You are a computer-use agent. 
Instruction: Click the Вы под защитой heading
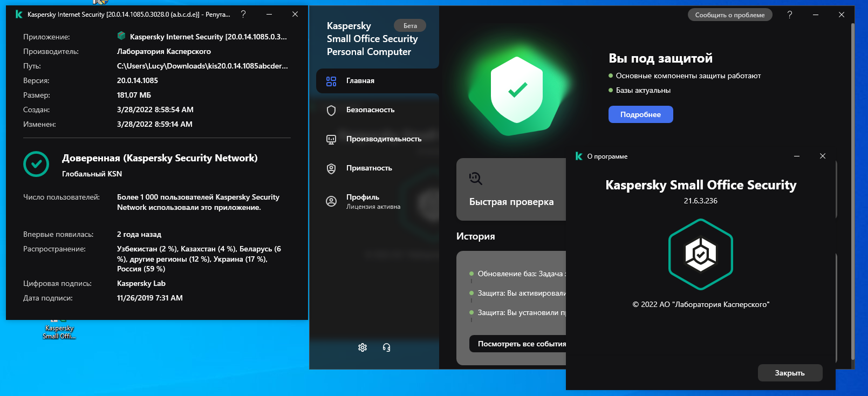660,58
